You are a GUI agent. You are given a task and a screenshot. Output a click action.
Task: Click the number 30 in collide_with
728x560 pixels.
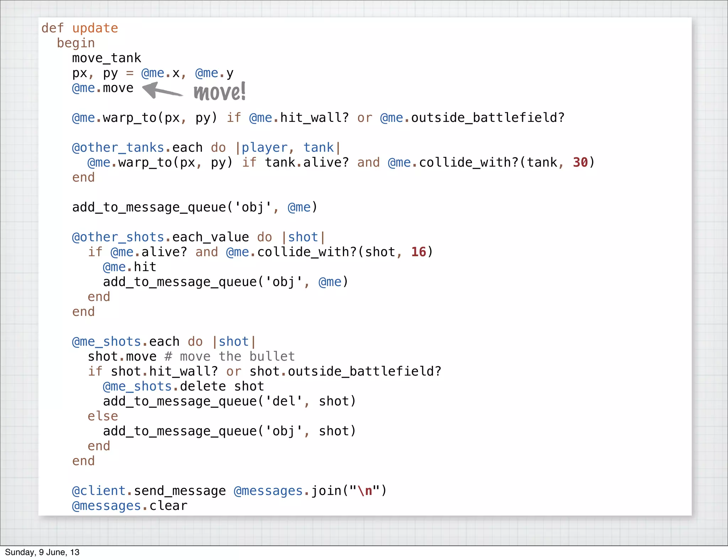tap(580, 162)
